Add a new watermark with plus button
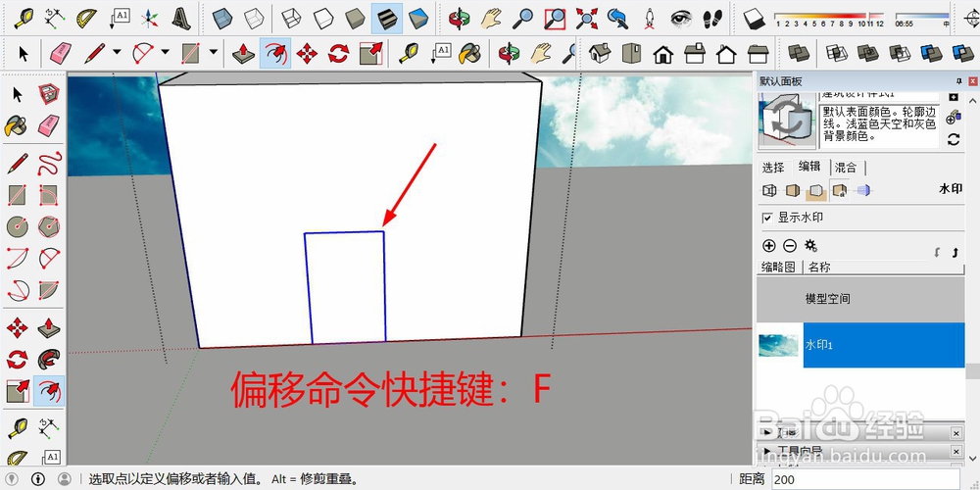Screen dimensions: 980x490 [x=768, y=246]
